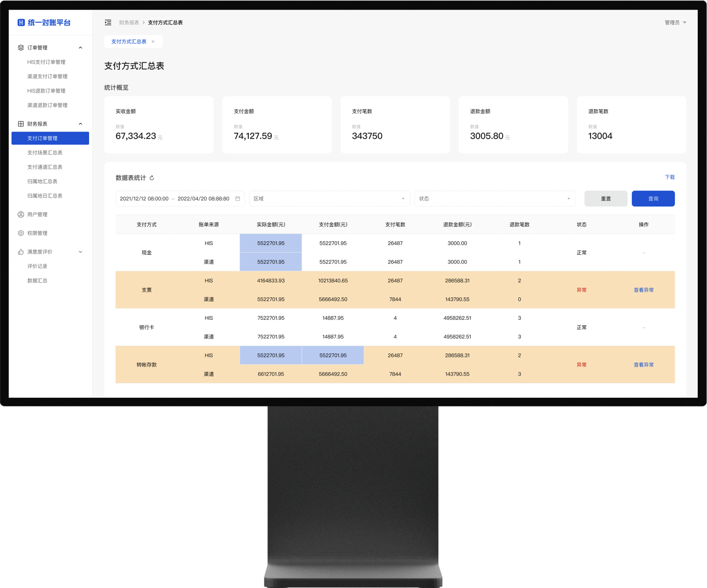The width and height of the screenshot is (707, 588).
Task: Click 查看异常 in the 转帐存款 row
Action: coord(643,364)
